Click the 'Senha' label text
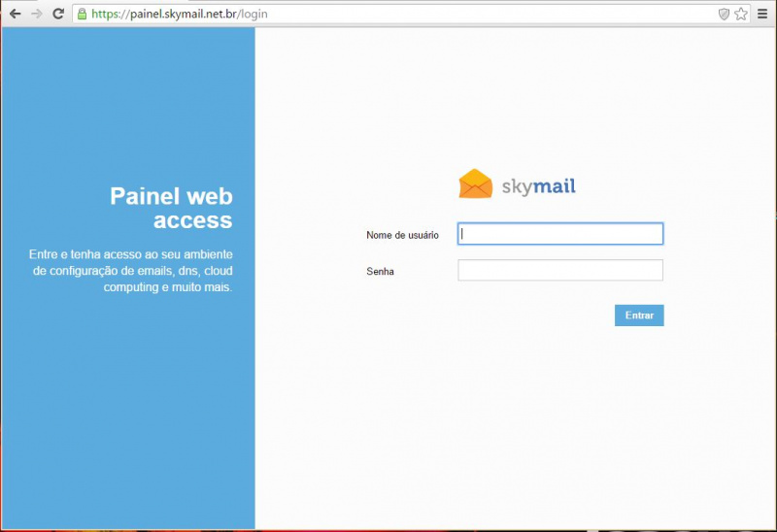Viewport: 777px width, 532px height. pyautogui.click(x=380, y=272)
